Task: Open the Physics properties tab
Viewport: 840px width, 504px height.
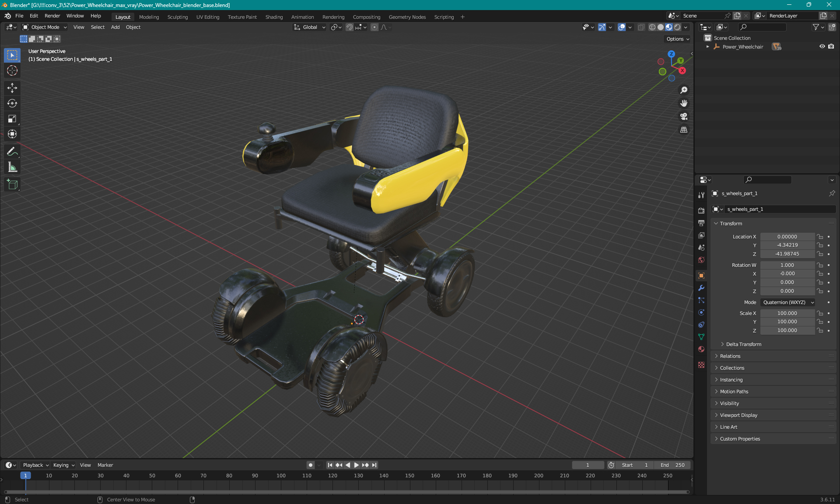Action: pos(701,312)
